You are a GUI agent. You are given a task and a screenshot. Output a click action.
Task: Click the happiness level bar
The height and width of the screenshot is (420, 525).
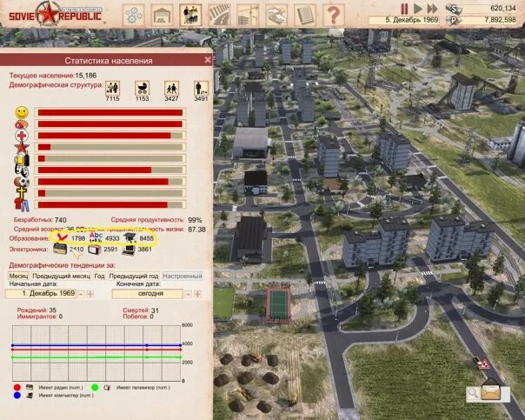[x=110, y=112]
